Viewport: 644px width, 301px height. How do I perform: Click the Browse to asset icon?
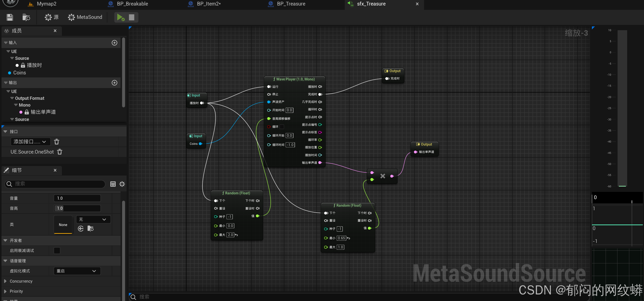tap(26, 17)
